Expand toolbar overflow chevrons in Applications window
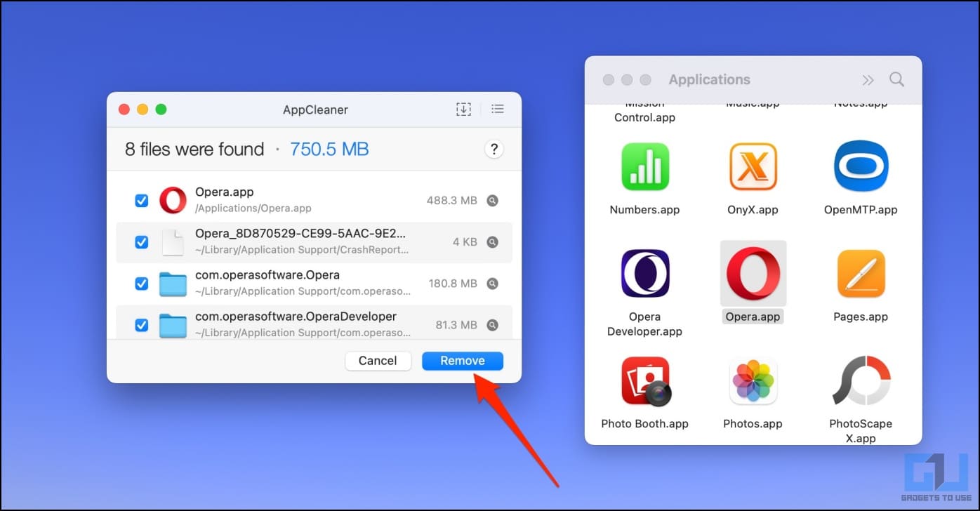The image size is (980, 511). tap(868, 80)
